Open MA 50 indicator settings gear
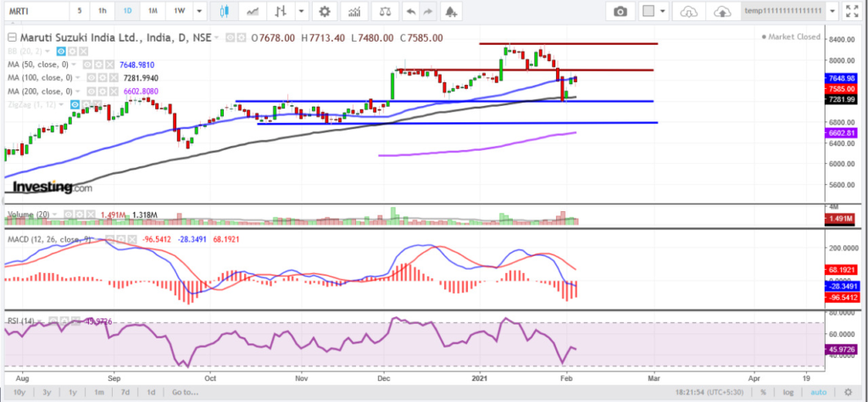This screenshot has width=868, height=402. click(98, 64)
